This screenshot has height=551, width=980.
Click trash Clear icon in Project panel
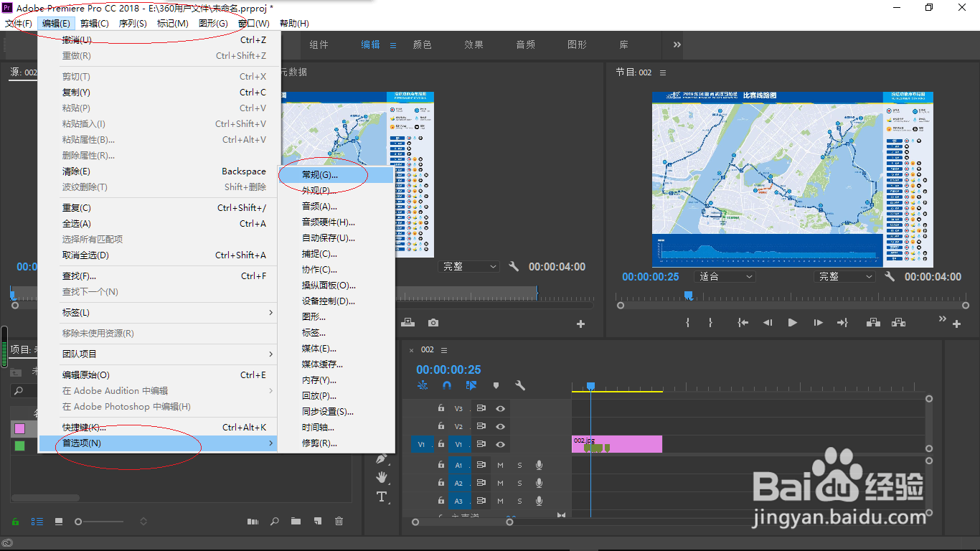(339, 522)
